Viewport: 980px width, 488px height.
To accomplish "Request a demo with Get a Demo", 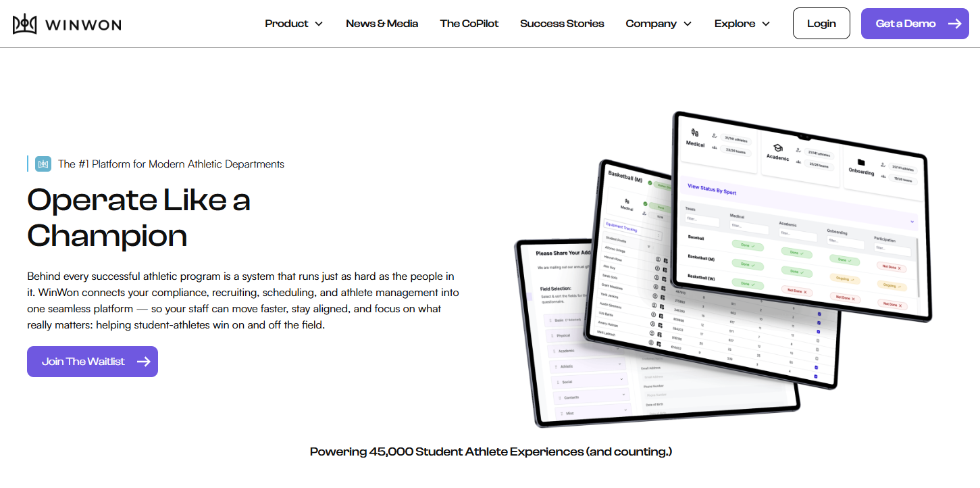I will pos(915,24).
